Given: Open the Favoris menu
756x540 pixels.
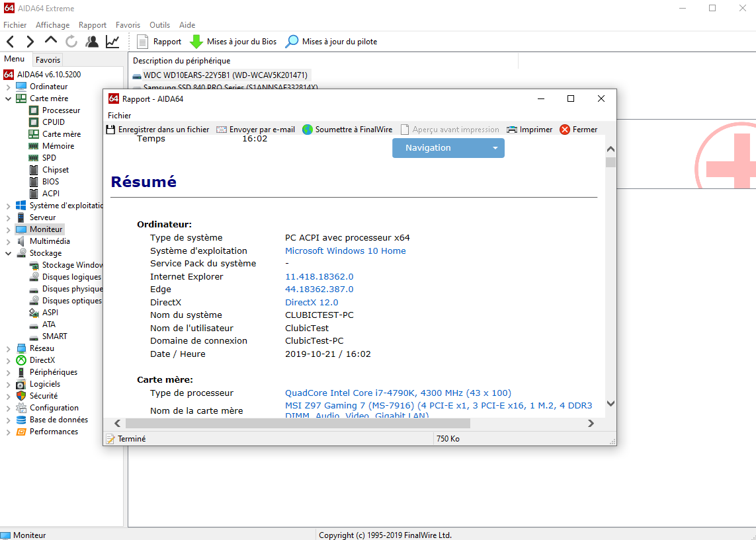Looking at the screenshot, I should (128, 25).
